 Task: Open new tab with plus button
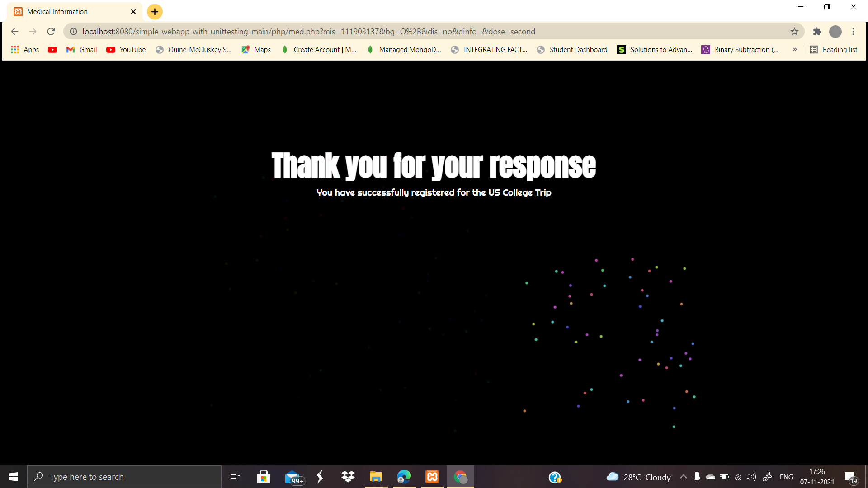pyautogui.click(x=155, y=12)
